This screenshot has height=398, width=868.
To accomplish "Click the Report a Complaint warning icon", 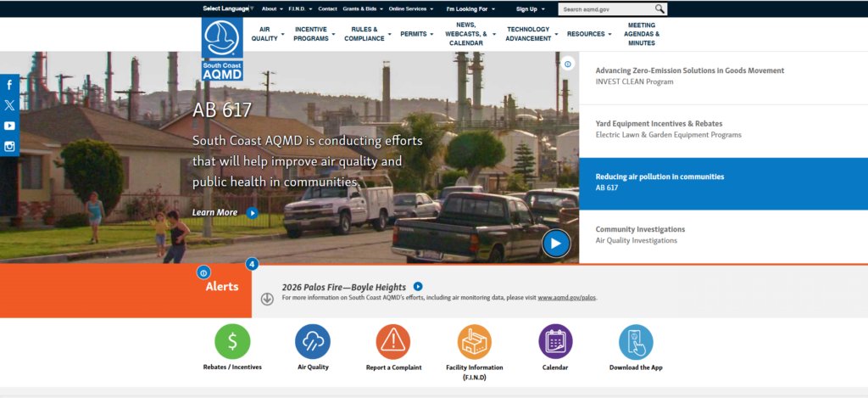I will click(393, 341).
